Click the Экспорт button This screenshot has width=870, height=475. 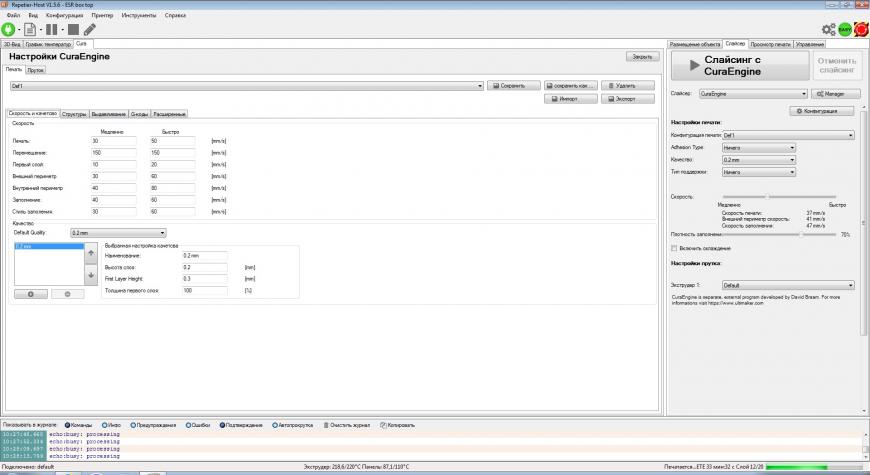628,99
